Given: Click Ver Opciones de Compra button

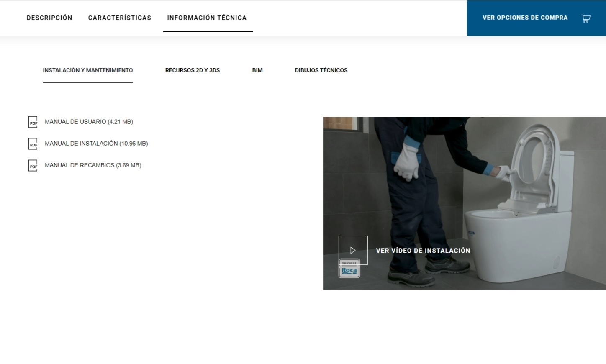Looking at the screenshot, I should [x=536, y=18].
